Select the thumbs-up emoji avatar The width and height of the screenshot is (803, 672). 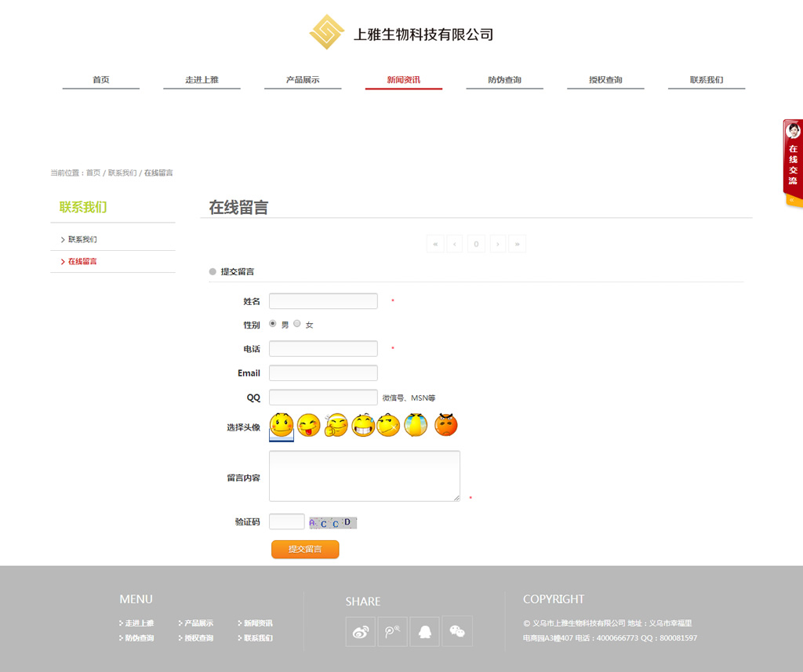pyautogui.click(x=336, y=425)
